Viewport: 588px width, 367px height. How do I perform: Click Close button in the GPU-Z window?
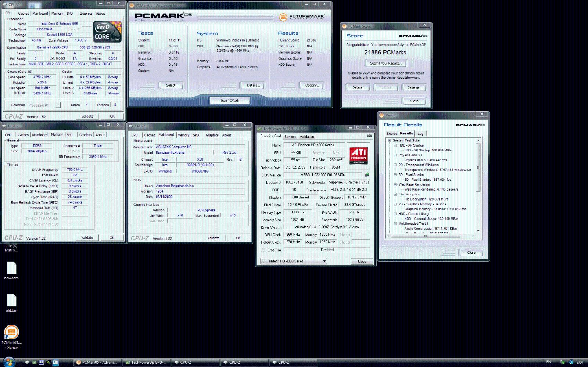click(362, 261)
